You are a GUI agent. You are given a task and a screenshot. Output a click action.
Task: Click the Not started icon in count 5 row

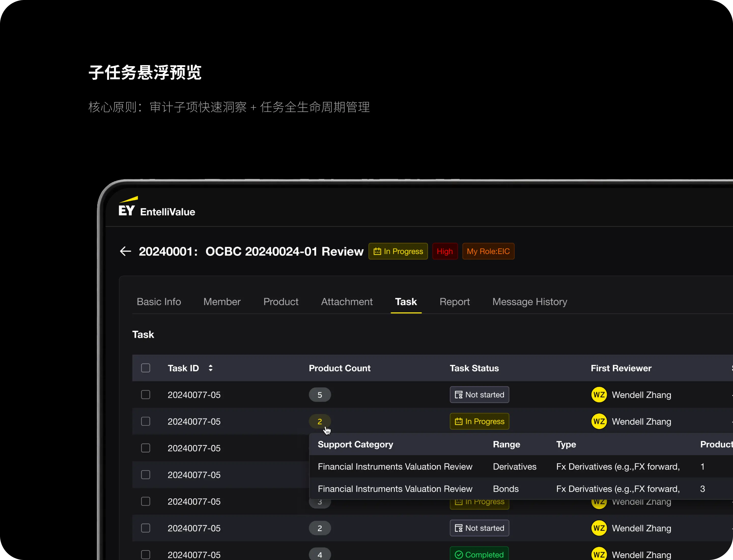459,395
